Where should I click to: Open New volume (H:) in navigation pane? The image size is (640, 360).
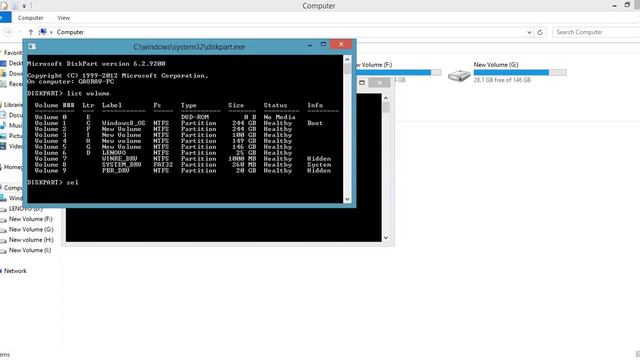click(x=31, y=240)
